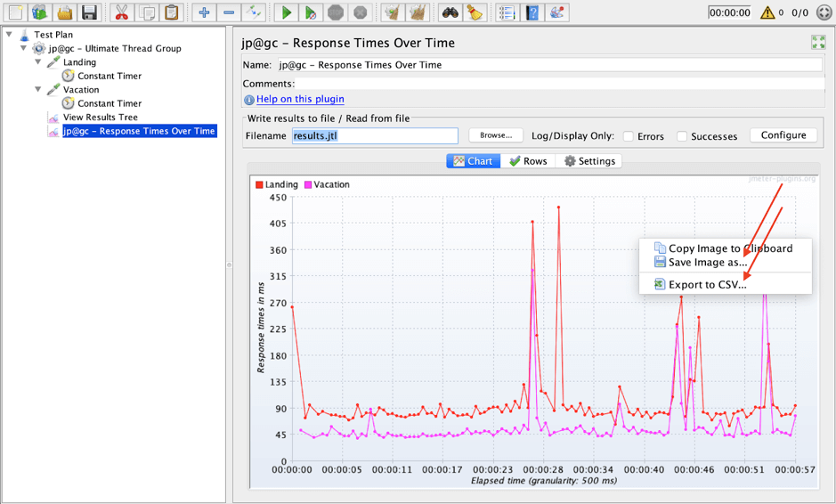The width and height of the screenshot is (836, 504).
Task: Click the Configure button
Action: pos(783,135)
